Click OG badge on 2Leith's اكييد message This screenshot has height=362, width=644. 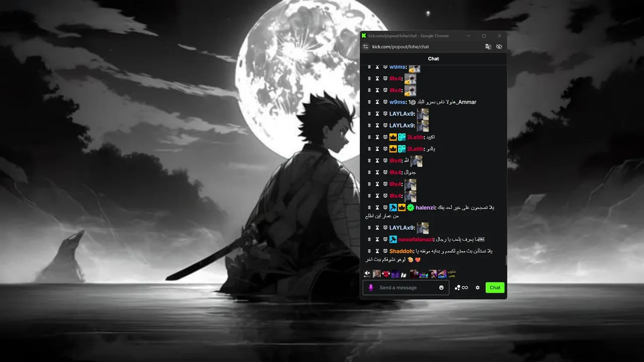(402, 137)
